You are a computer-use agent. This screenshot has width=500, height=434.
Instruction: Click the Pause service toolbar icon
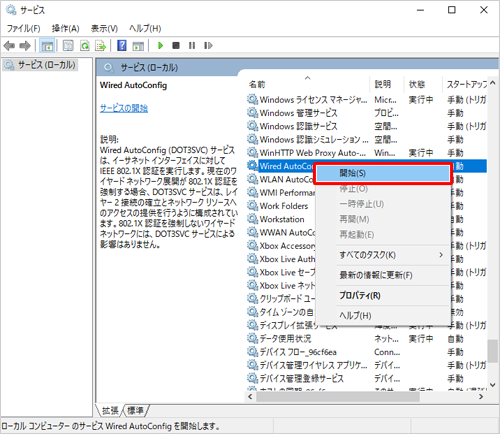click(192, 45)
